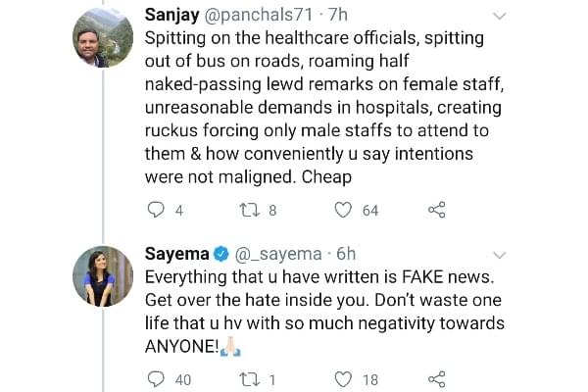Click Sayema's blue verified badge
588x392 pixels.
click(x=220, y=254)
